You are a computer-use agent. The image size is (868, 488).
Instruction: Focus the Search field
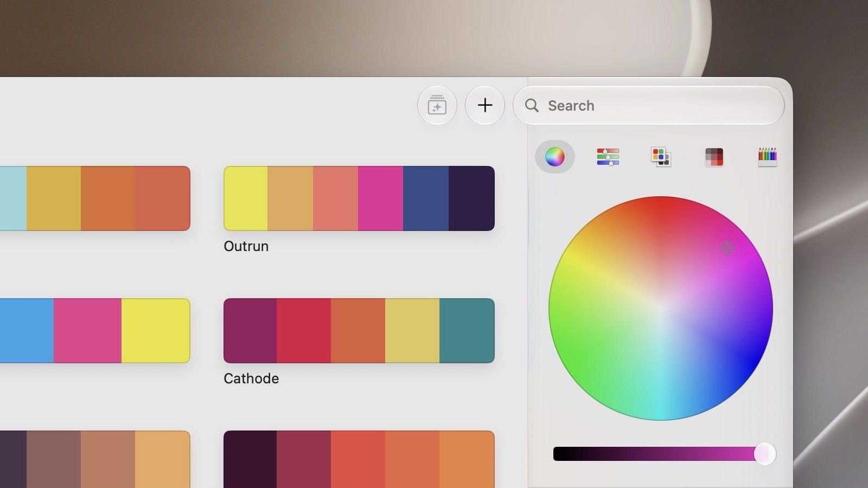(x=648, y=105)
